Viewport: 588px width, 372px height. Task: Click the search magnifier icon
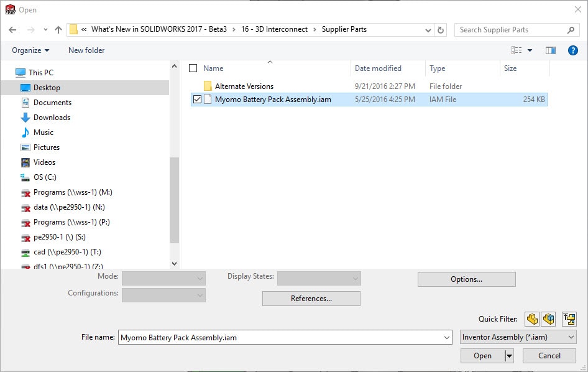571,30
